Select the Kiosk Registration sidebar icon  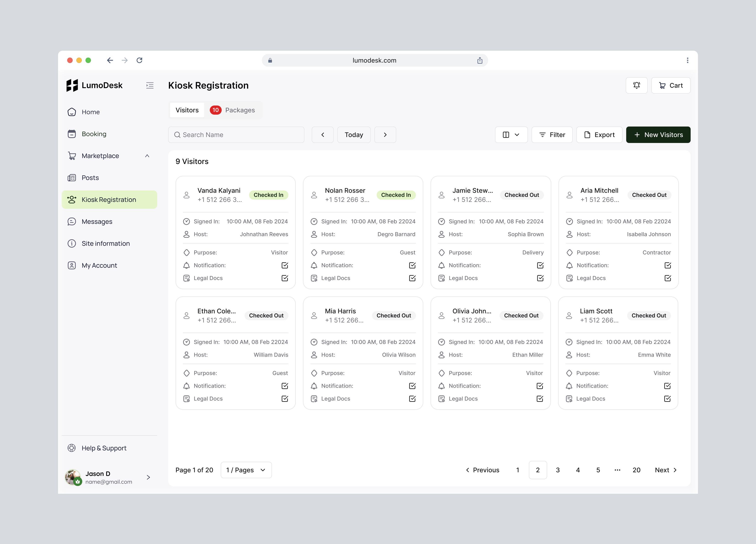72,200
